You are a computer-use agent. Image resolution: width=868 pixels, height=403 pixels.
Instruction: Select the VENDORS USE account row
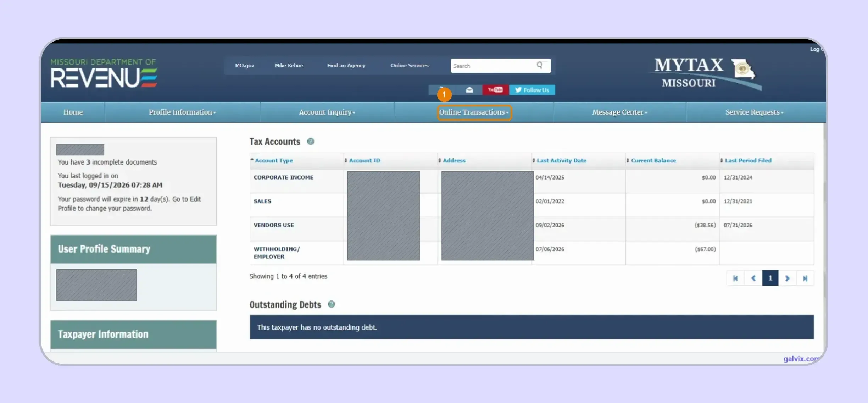532,229
